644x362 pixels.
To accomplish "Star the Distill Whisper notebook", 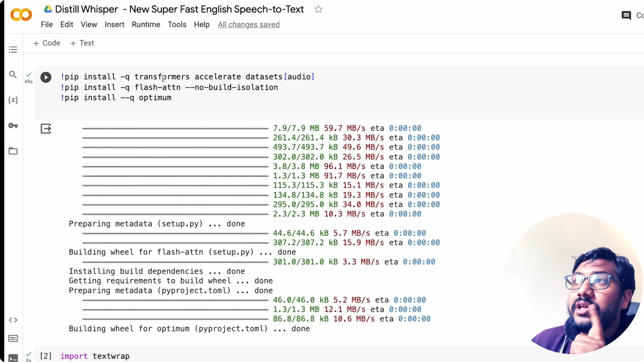I will coord(318,9).
